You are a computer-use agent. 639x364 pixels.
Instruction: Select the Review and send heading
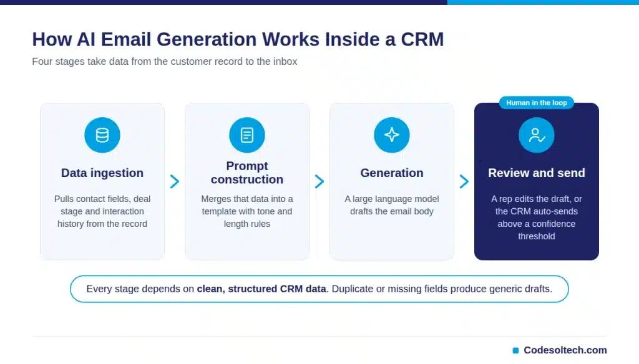tap(536, 173)
